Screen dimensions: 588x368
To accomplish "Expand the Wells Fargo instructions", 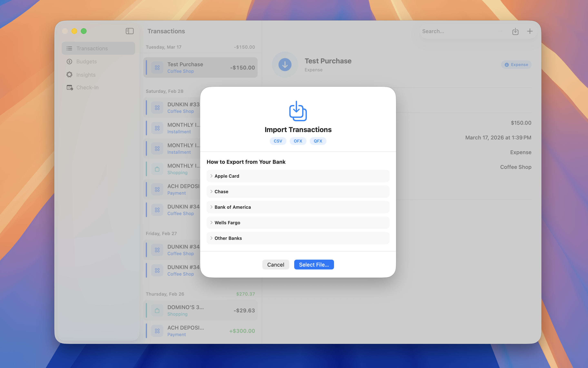I will pos(298,223).
